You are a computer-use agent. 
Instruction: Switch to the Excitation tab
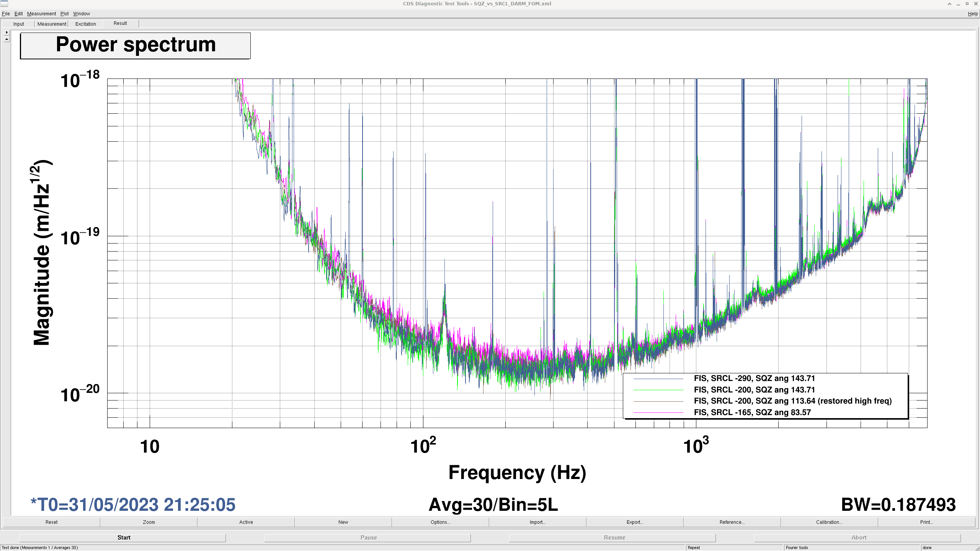85,24
